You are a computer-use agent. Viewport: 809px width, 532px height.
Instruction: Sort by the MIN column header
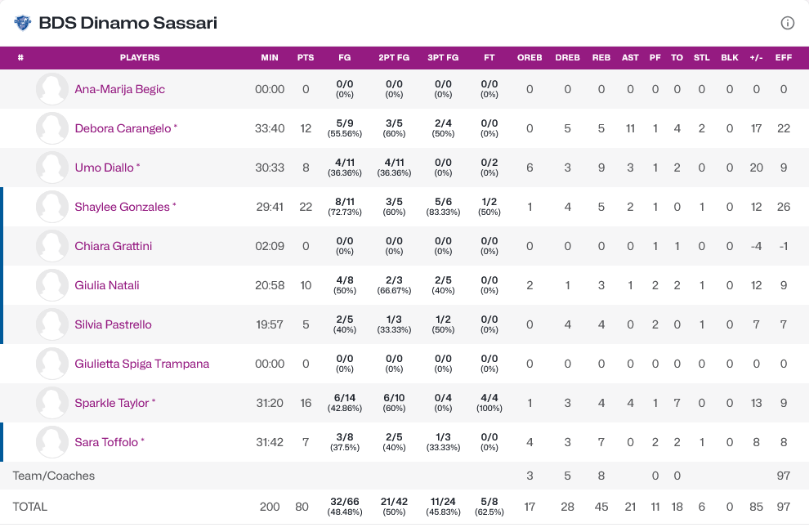tap(270, 58)
